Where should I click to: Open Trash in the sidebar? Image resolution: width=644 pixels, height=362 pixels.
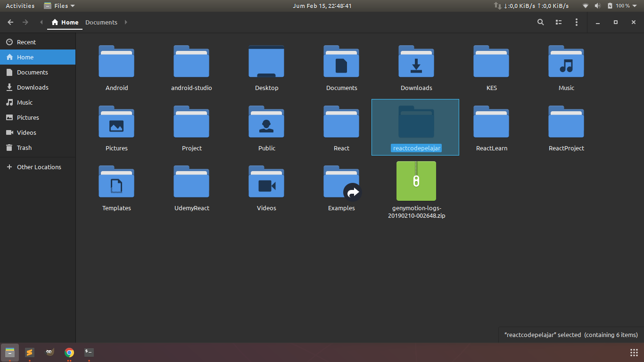(x=38, y=148)
